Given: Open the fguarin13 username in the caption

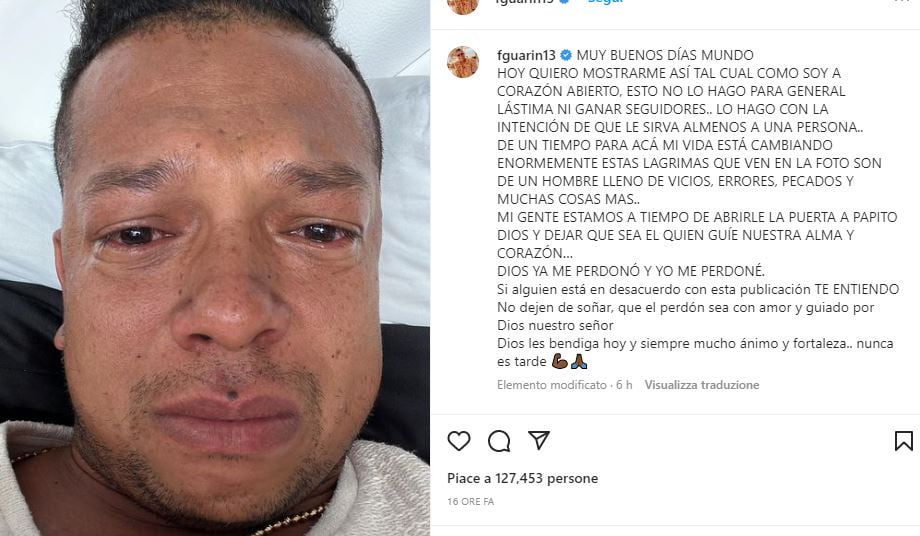Looking at the screenshot, I should click(x=526, y=55).
